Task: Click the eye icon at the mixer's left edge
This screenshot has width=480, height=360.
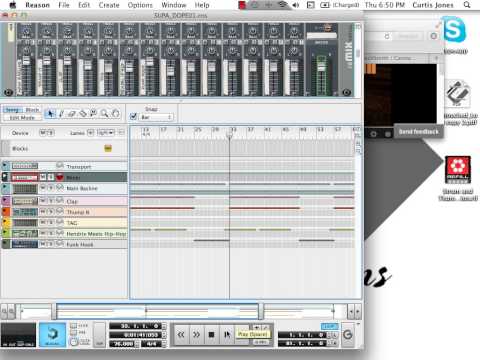Action: tap(9, 92)
